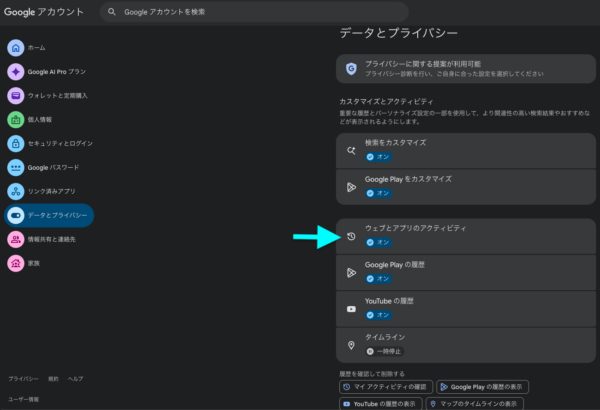
Task: Click the location pin icon beside タイムライン
Action: click(351, 345)
